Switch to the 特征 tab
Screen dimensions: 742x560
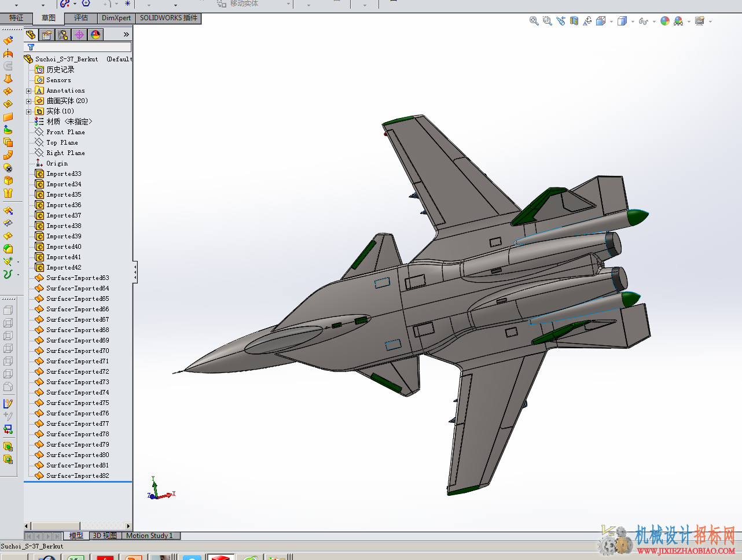tap(16, 18)
